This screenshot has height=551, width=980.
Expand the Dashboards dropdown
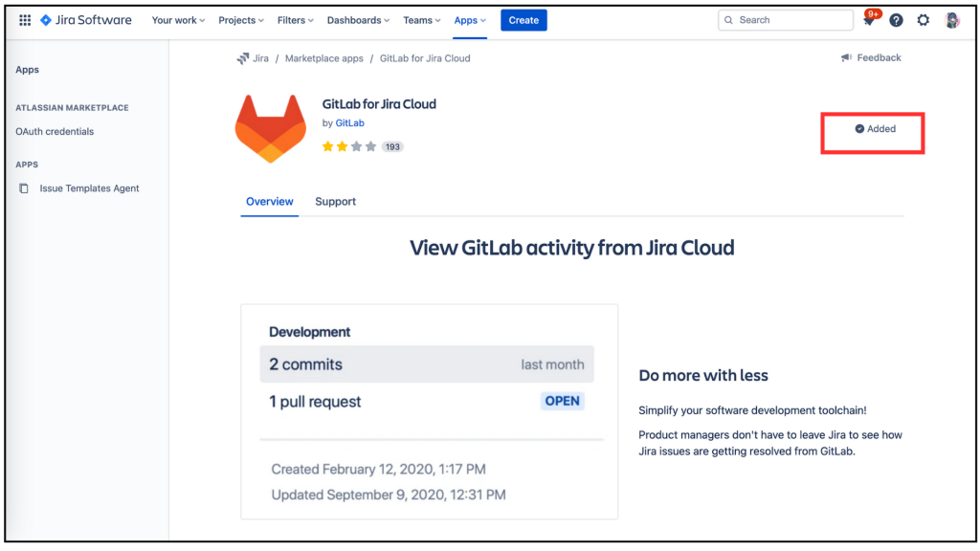(358, 20)
